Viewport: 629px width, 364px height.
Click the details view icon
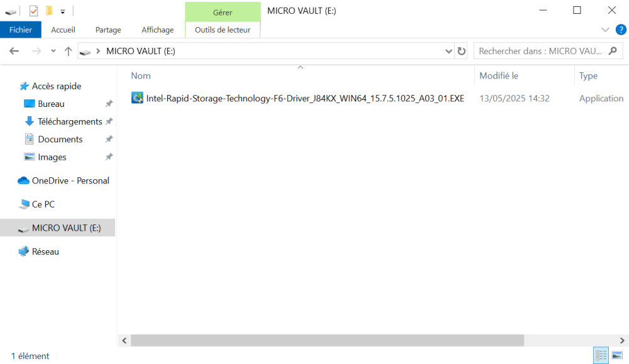point(600,355)
